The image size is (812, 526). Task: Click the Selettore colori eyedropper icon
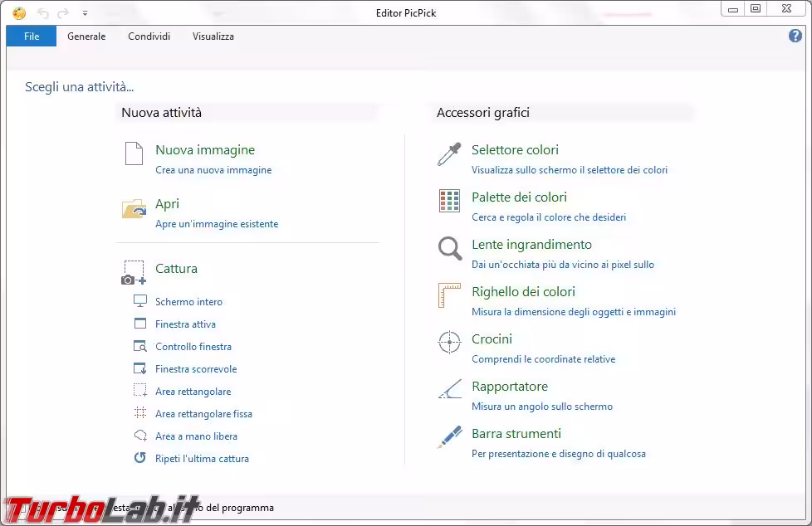point(449,154)
